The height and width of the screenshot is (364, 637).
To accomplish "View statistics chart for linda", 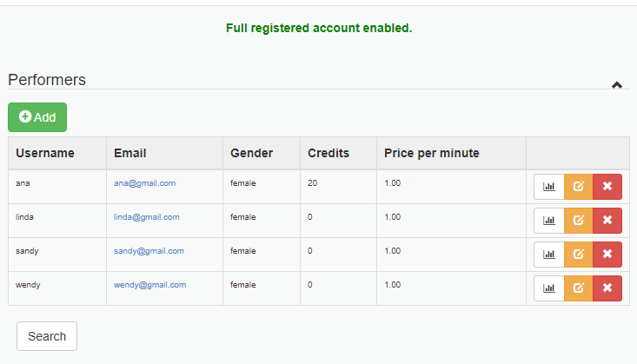I will [549, 221].
